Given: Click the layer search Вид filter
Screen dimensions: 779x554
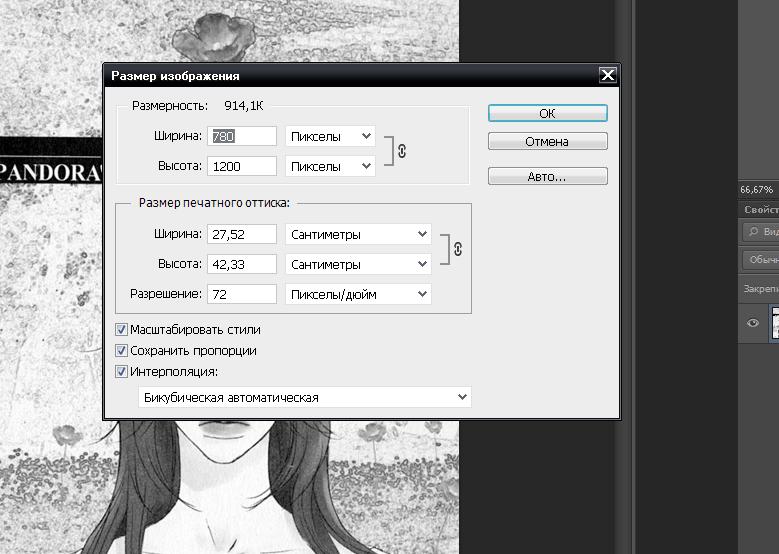Looking at the screenshot, I should coord(762,232).
